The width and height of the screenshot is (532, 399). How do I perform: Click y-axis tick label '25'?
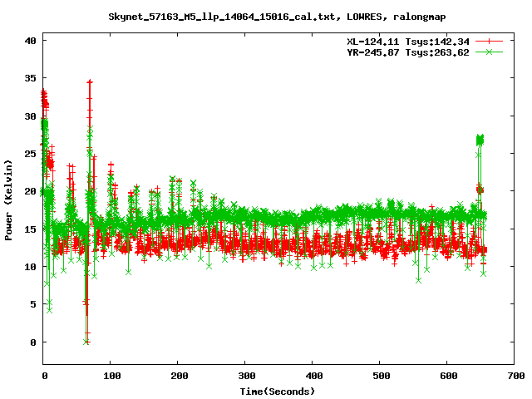31,154
